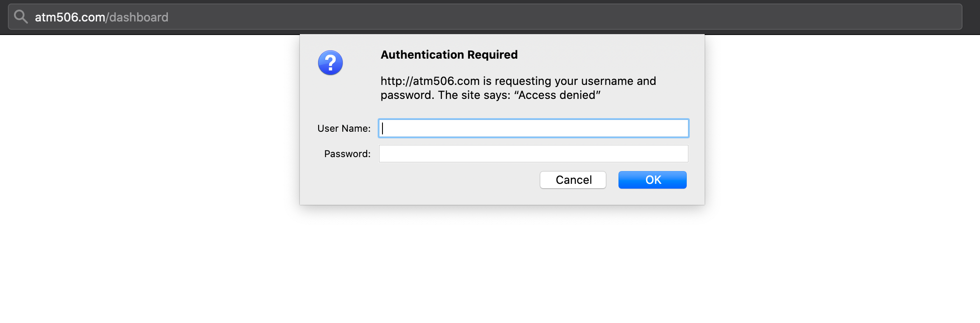
Task: Click the "atm506.com" domain in address bar
Action: tap(70, 17)
